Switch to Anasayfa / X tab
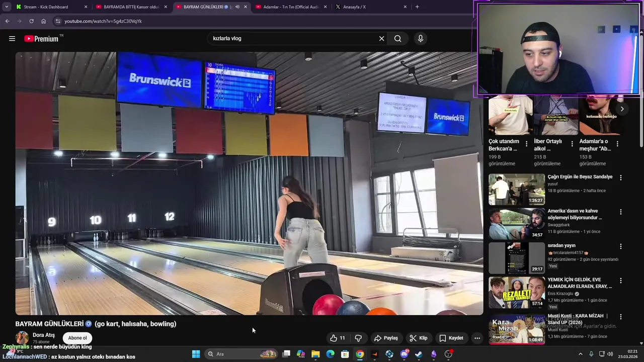 pyautogui.click(x=371, y=7)
